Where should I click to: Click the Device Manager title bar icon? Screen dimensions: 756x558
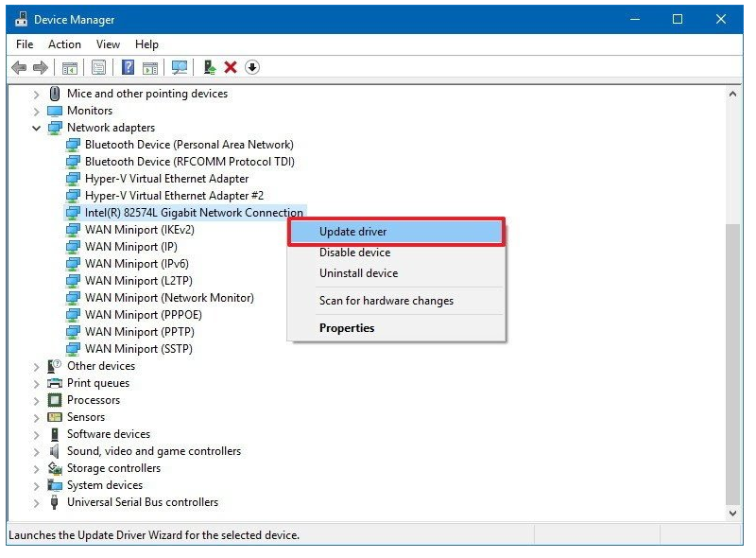(x=21, y=19)
